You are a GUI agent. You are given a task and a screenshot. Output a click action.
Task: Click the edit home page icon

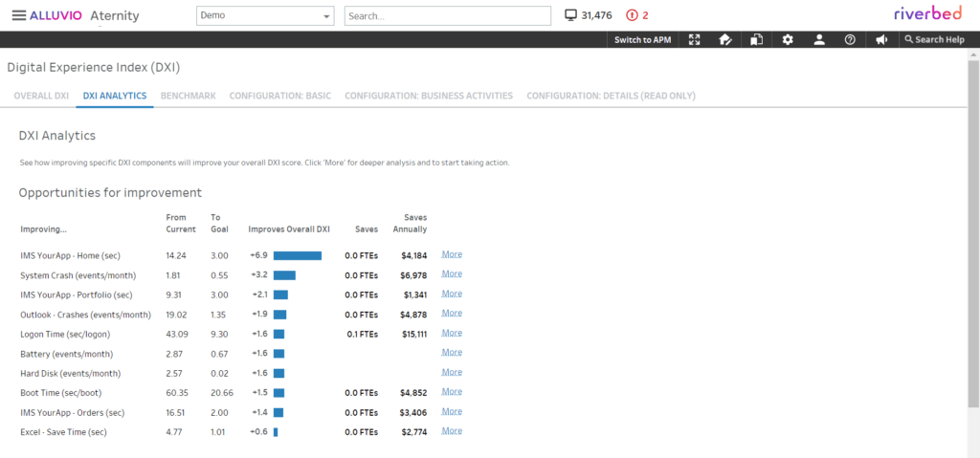coord(725,39)
